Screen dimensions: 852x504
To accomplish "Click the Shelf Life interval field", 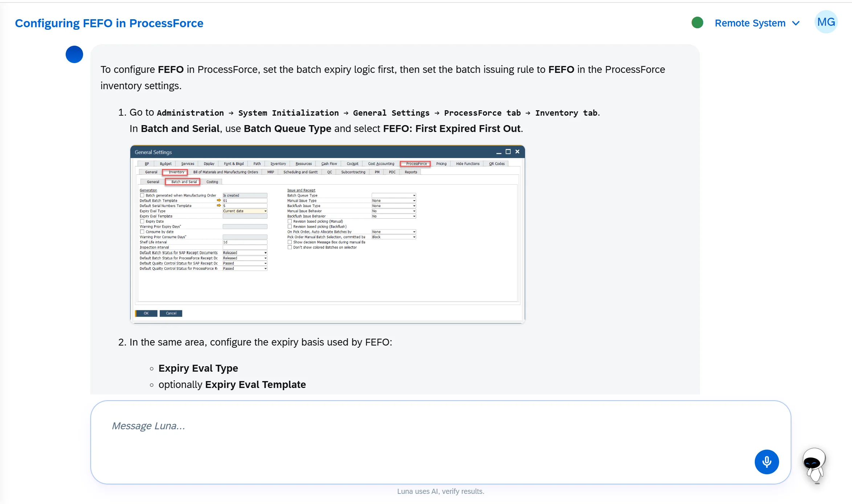I will click(245, 242).
